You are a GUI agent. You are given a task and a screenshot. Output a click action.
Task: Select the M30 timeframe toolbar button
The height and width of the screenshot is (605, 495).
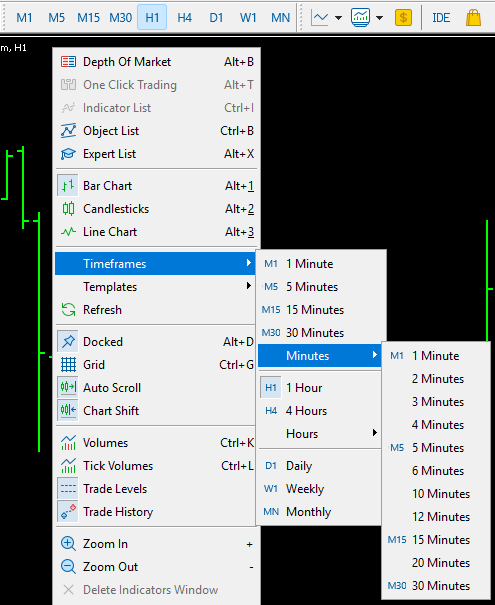tap(120, 17)
